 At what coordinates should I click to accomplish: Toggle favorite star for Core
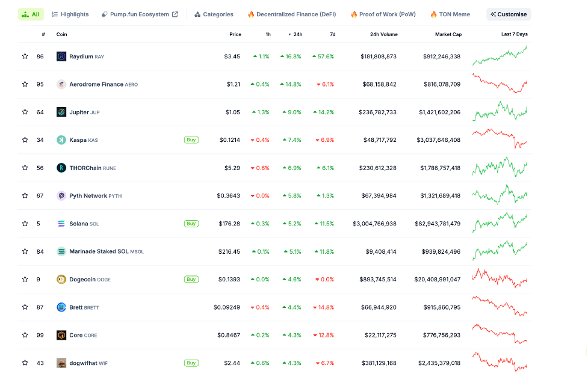click(25, 335)
